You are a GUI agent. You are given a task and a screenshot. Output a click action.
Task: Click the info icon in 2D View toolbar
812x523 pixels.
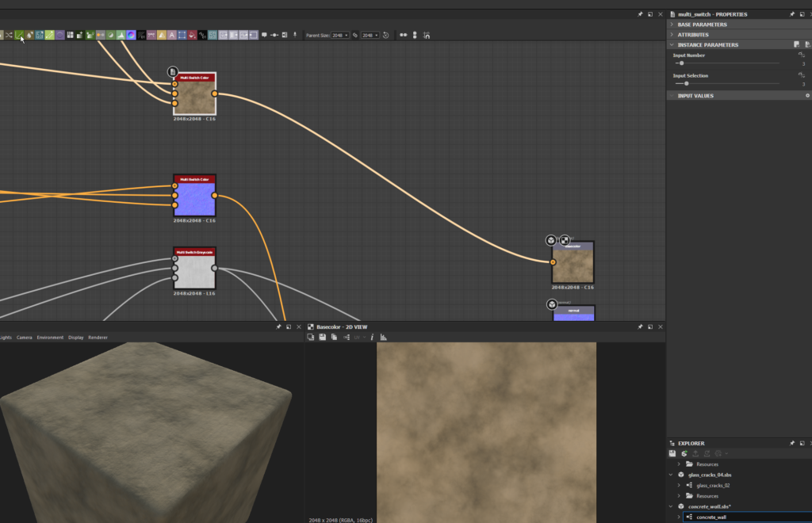point(372,337)
